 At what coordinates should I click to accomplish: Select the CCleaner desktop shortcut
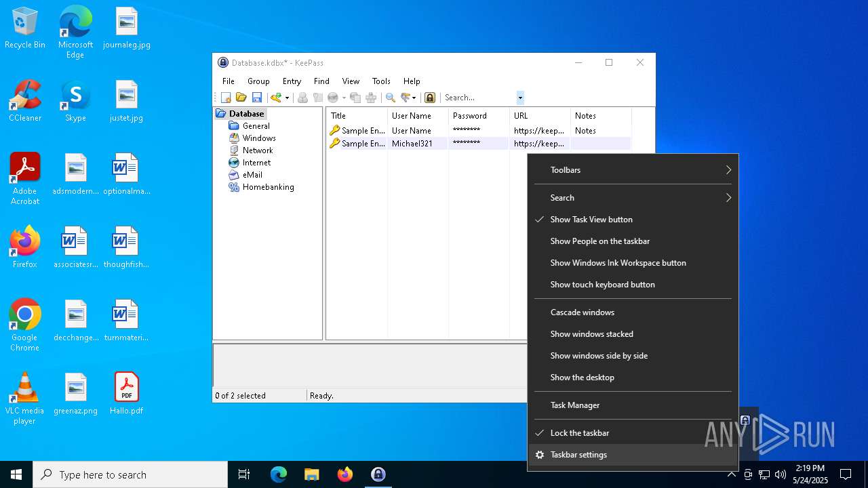pyautogui.click(x=25, y=102)
